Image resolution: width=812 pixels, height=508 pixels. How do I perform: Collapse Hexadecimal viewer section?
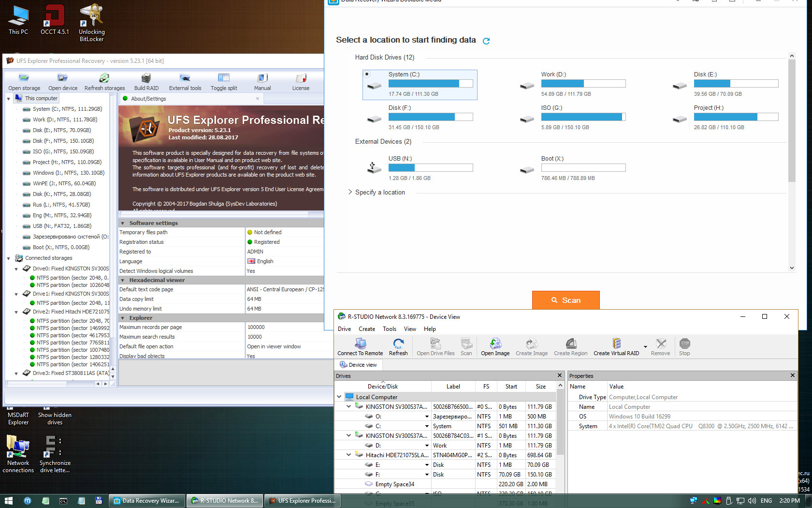123,280
